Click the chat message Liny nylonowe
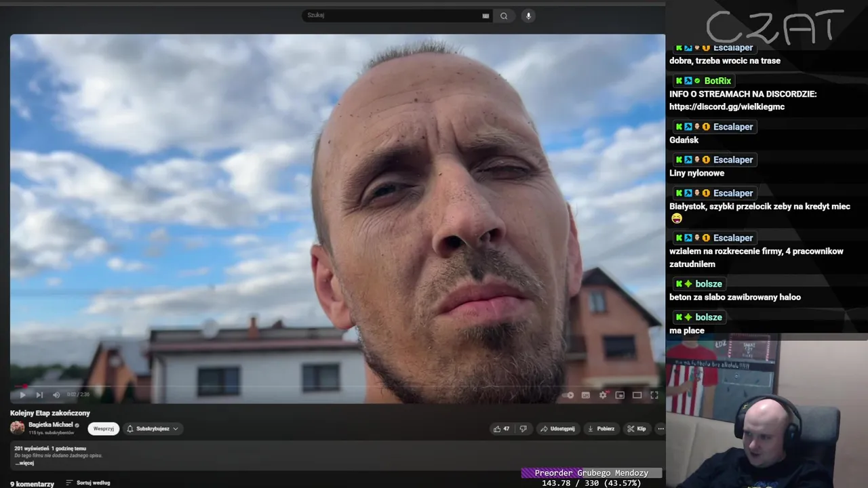This screenshot has height=488, width=868. [x=696, y=173]
